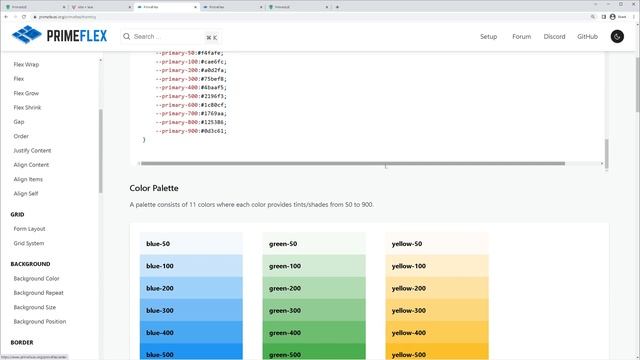Click the horizontal scrollbar of the code block

coord(353,163)
